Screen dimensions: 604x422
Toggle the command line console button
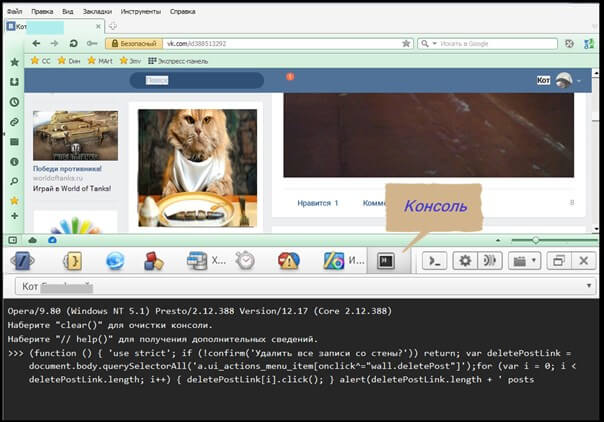tap(432, 261)
